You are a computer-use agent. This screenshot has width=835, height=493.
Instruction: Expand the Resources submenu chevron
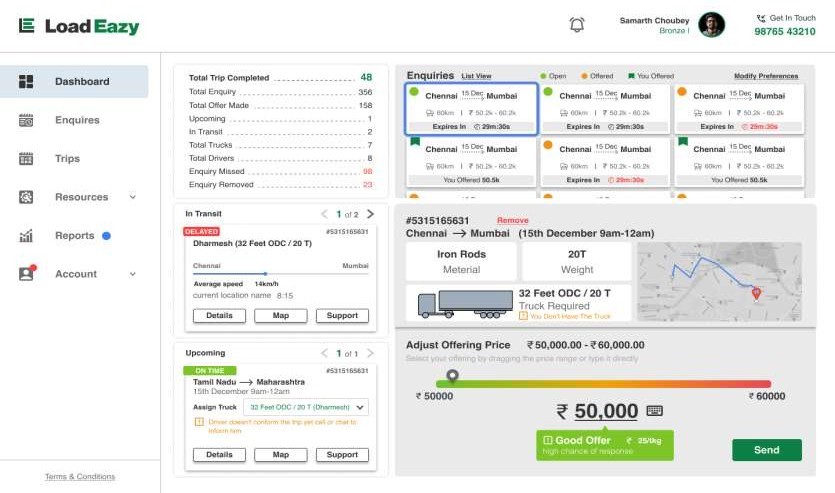[x=133, y=197]
